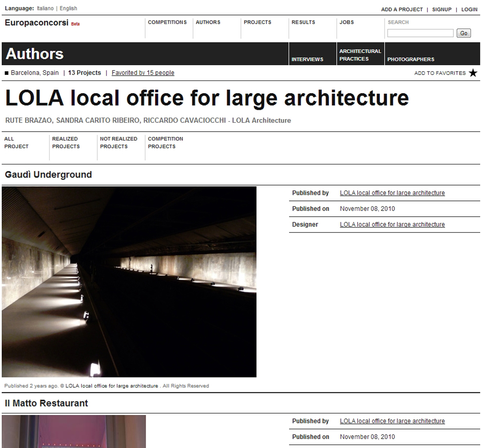Open the Gaudì Underground project title

click(x=48, y=175)
